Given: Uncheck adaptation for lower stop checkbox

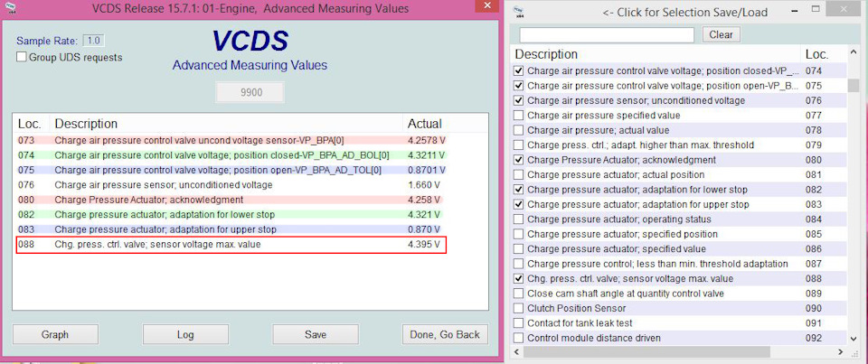Looking at the screenshot, I should pyautogui.click(x=518, y=190).
